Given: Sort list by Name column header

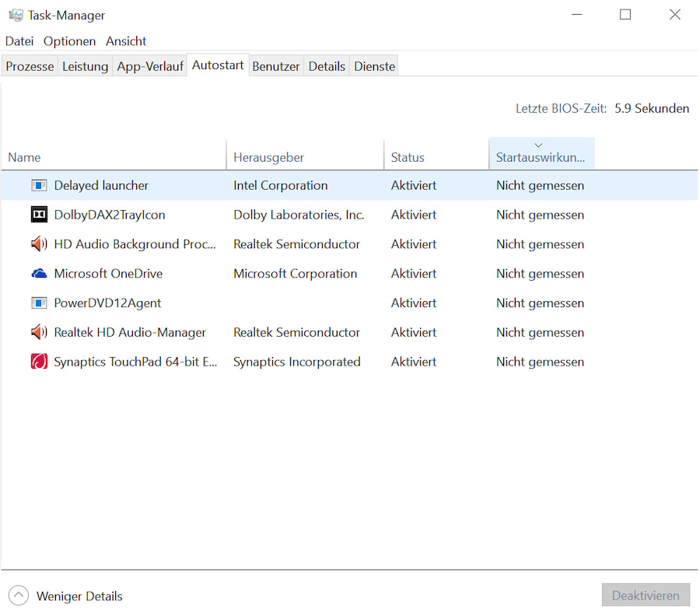Looking at the screenshot, I should pos(24,157).
